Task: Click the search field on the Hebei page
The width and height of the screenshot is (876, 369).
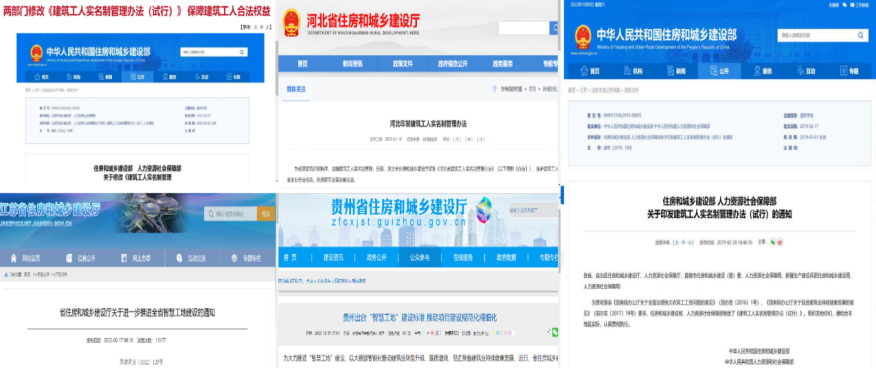Action: coord(524,28)
